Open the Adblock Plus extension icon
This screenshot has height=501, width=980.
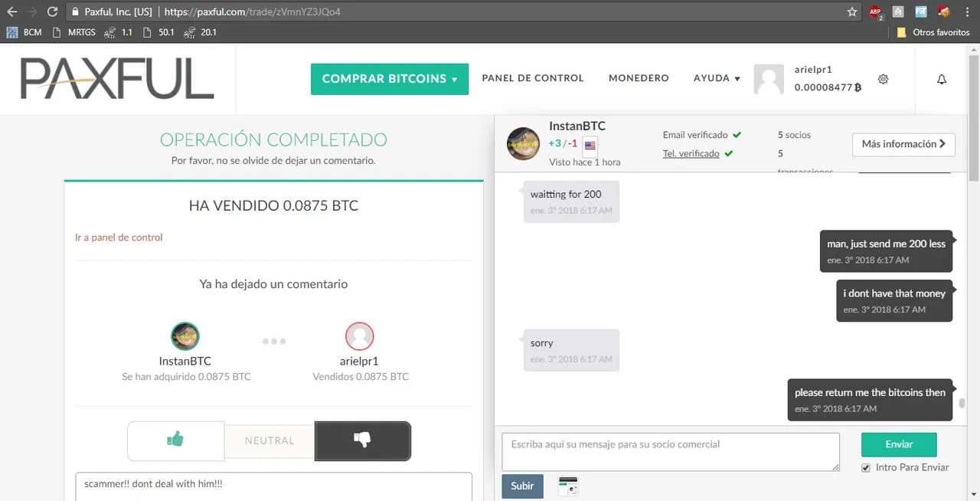coord(876,12)
